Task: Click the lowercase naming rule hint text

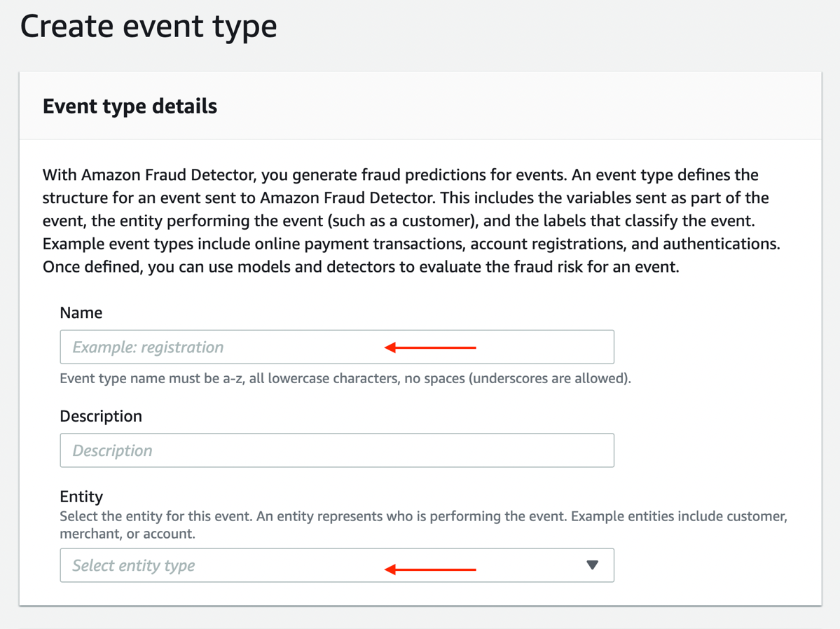Action: 345,379
